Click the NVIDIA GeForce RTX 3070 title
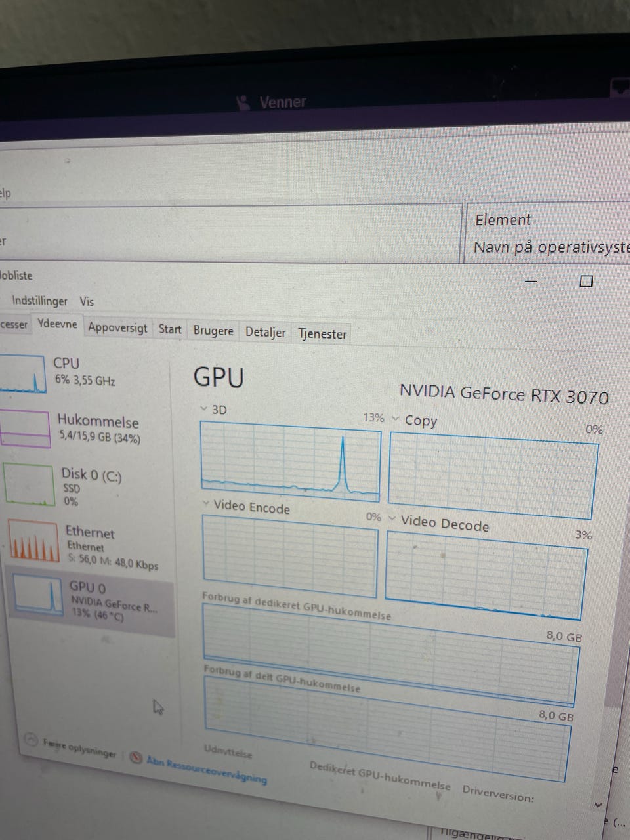630x840 pixels. [504, 394]
